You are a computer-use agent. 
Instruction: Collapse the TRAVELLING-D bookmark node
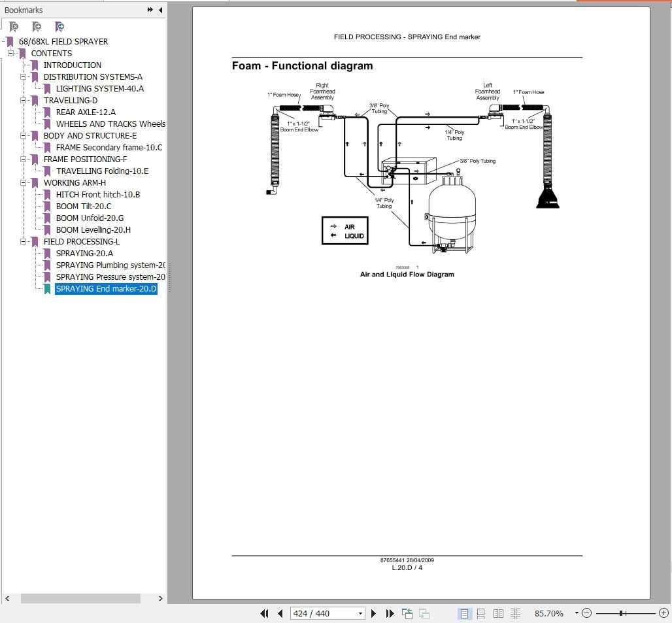pyautogui.click(x=23, y=100)
